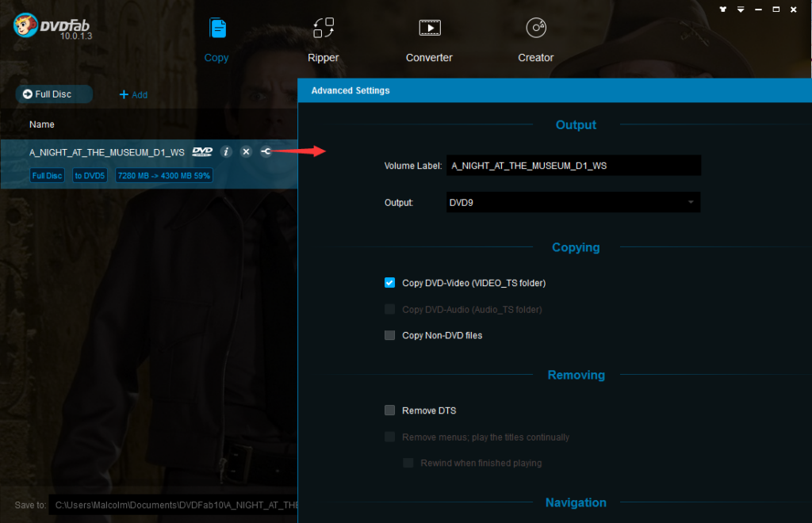Image resolution: width=812 pixels, height=523 pixels.
Task: Open the Output DVD9 dropdown
Action: point(573,202)
